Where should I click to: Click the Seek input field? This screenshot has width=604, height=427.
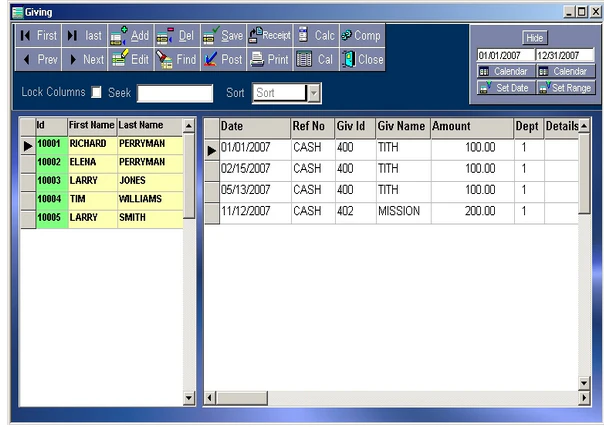tap(175, 93)
